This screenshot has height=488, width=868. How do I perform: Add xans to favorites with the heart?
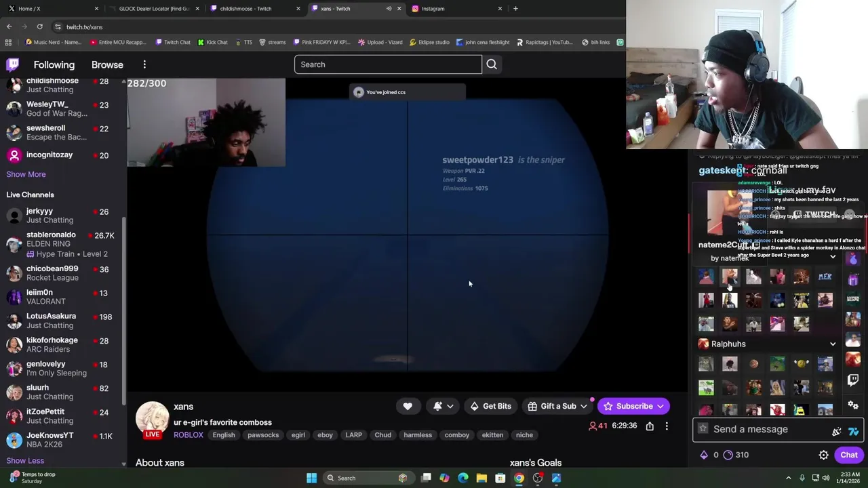click(408, 406)
